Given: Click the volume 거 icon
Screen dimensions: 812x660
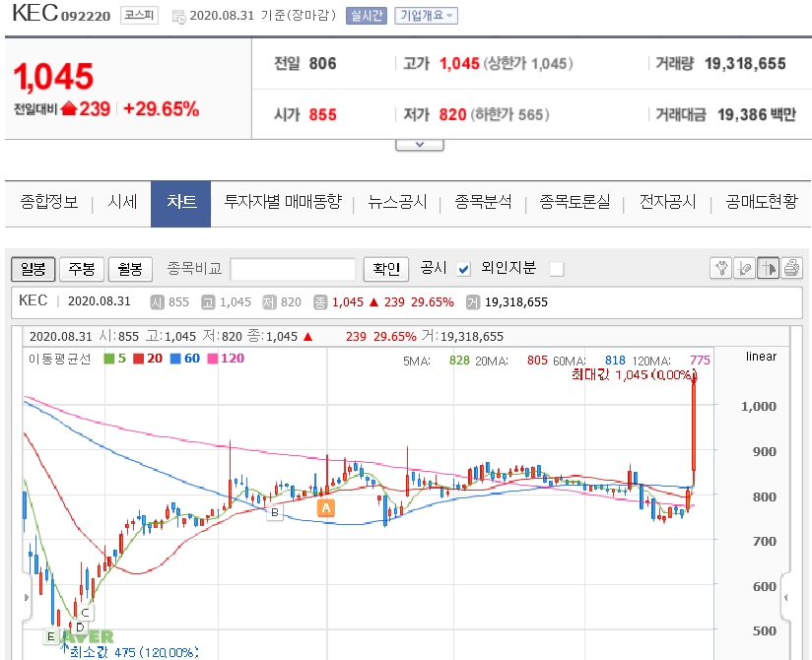Looking at the screenshot, I should click(473, 302).
